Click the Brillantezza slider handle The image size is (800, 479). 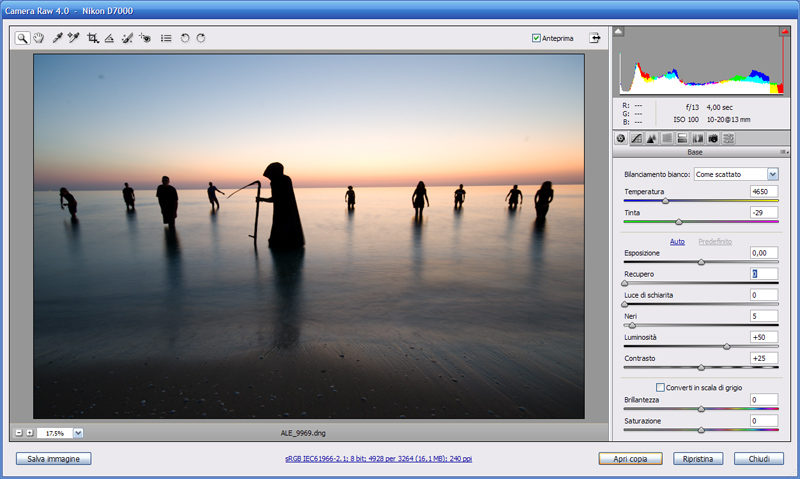(701, 409)
